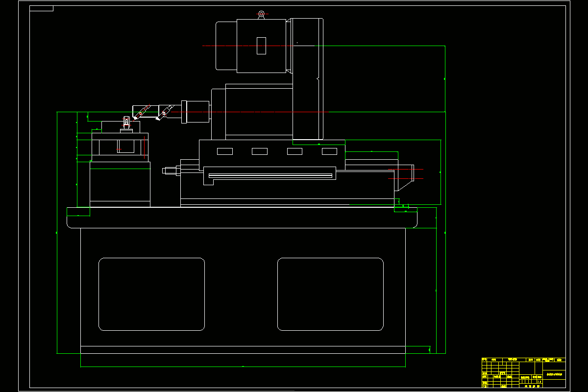Select the red spindle centerline
Viewport: 588px width, 392px height.
click(x=250, y=112)
